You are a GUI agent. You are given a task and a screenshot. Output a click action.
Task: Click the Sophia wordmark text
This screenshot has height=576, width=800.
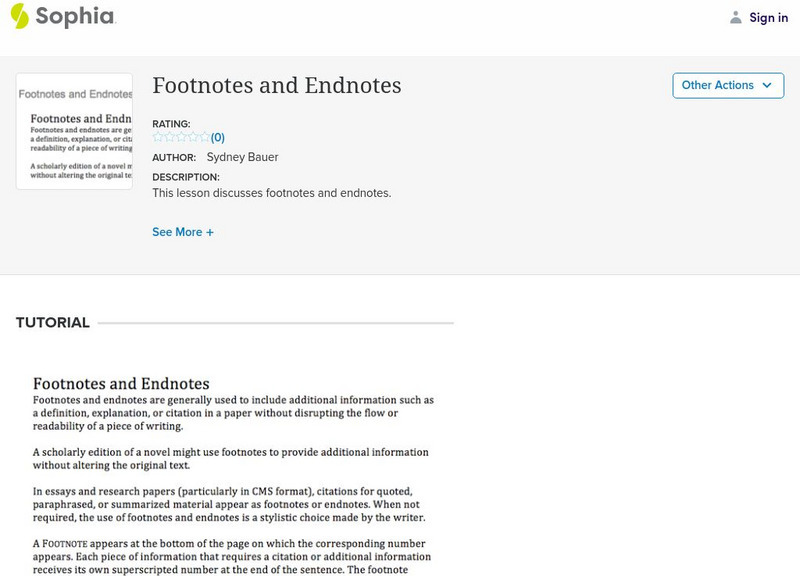coord(75,16)
